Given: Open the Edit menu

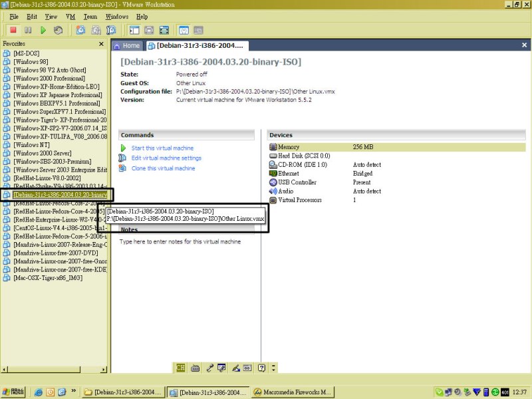Looking at the screenshot, I should (x=32, y=17).
